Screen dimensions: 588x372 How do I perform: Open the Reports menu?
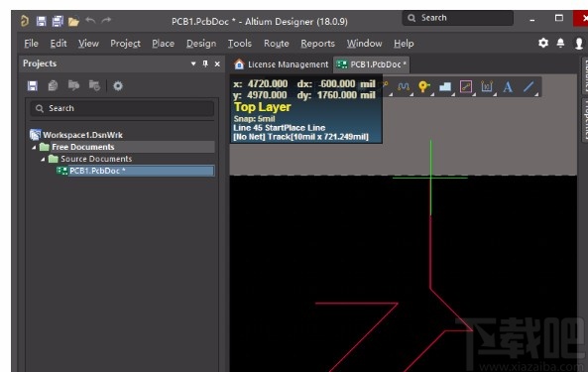tap(317, 44)
